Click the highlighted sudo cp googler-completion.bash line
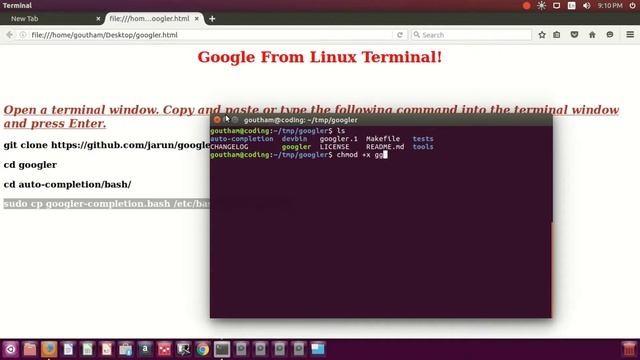Viewport: 640px width, 360px height. 107,204
